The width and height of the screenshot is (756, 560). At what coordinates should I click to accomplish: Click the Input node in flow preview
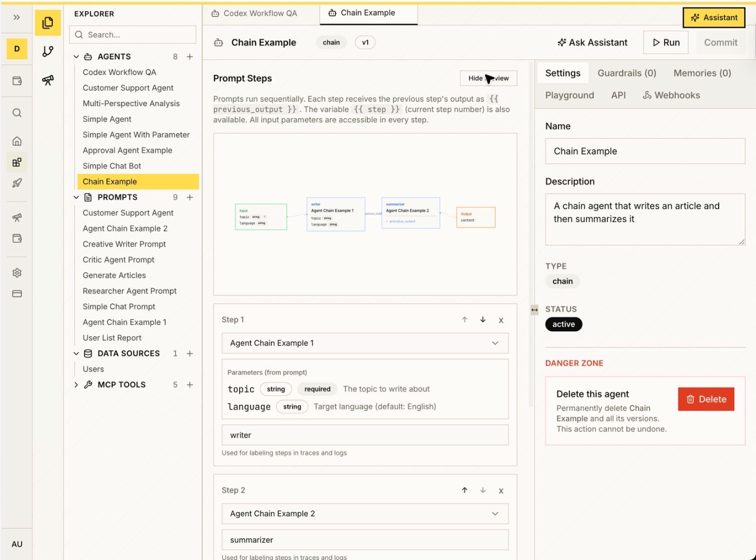coord(261,217)
